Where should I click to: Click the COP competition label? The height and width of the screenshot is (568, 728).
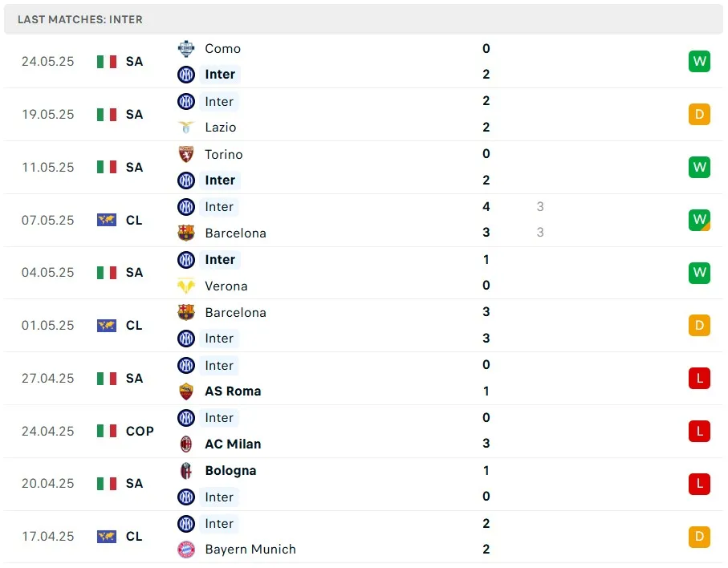140,431
